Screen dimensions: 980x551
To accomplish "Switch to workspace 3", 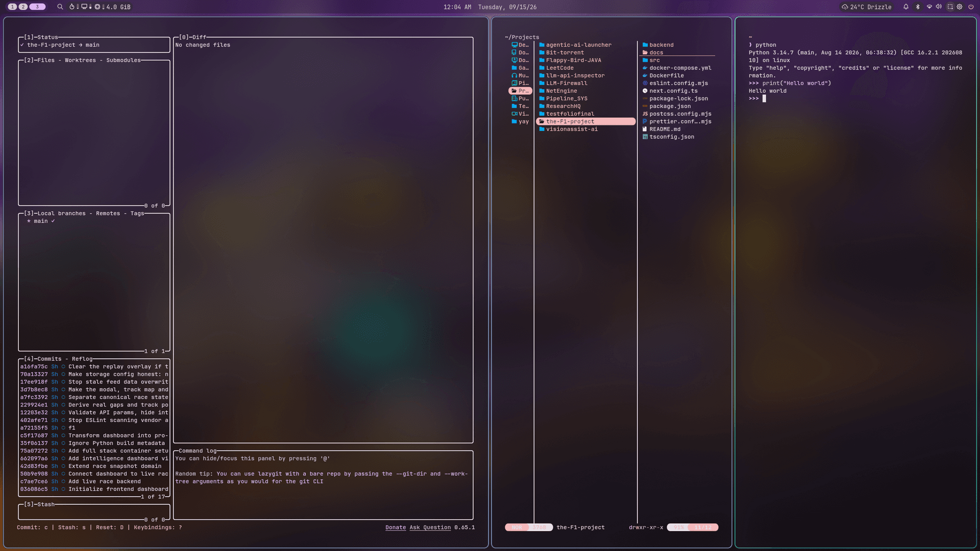I will click(37, 7).
